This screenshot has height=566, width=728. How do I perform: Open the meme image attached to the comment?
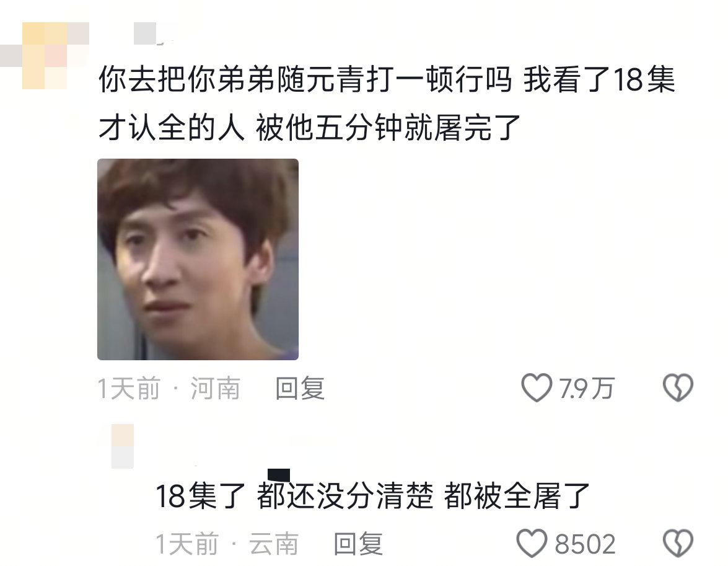[x=198, y=259]
